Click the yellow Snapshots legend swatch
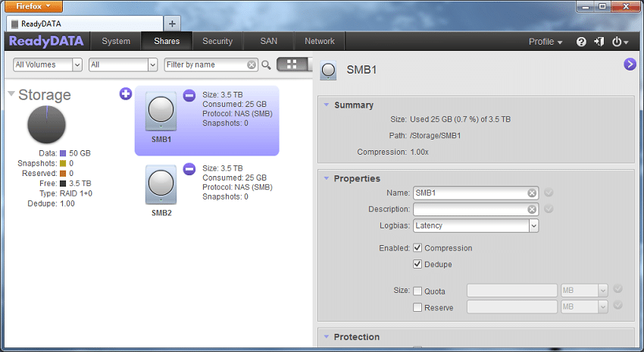Image resolution: width=644 pixels, height=352 pixels. pyautogui.click(x=63, y=163)
